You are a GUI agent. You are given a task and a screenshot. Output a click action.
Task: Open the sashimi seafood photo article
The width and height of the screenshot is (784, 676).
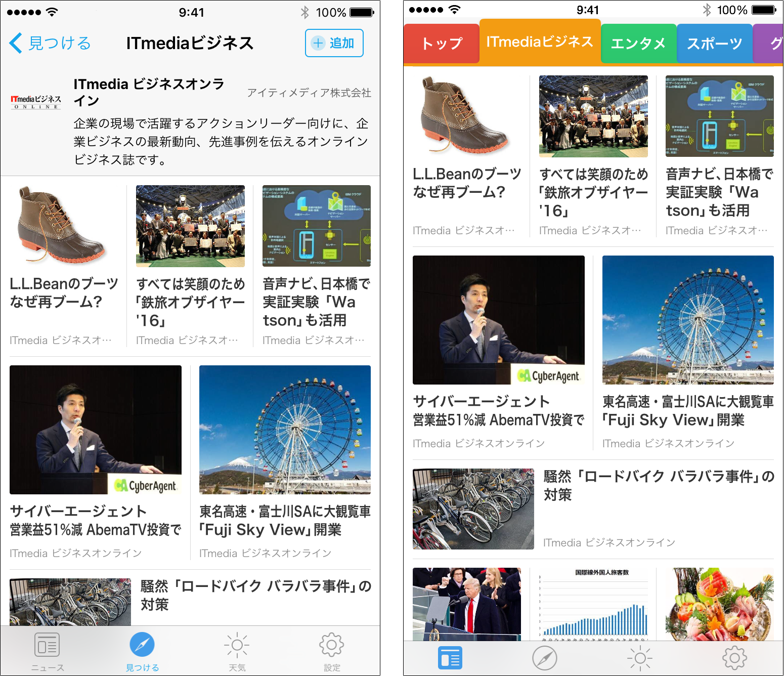720,604
